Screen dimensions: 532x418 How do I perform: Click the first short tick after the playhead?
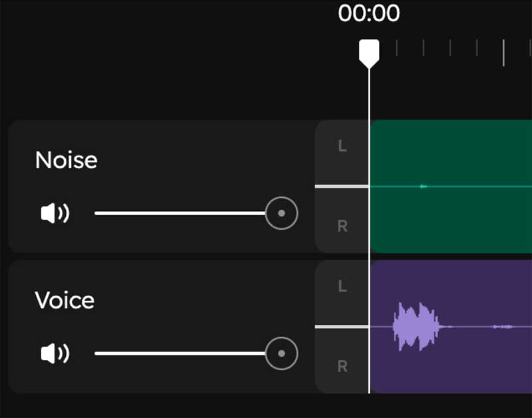pos(396,48)
